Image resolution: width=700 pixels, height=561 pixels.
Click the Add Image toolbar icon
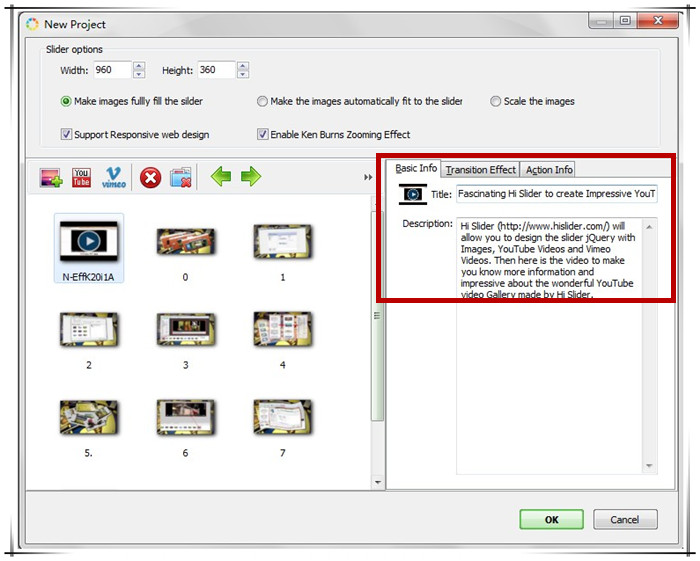pyautogui.click(x=51, y=178)
